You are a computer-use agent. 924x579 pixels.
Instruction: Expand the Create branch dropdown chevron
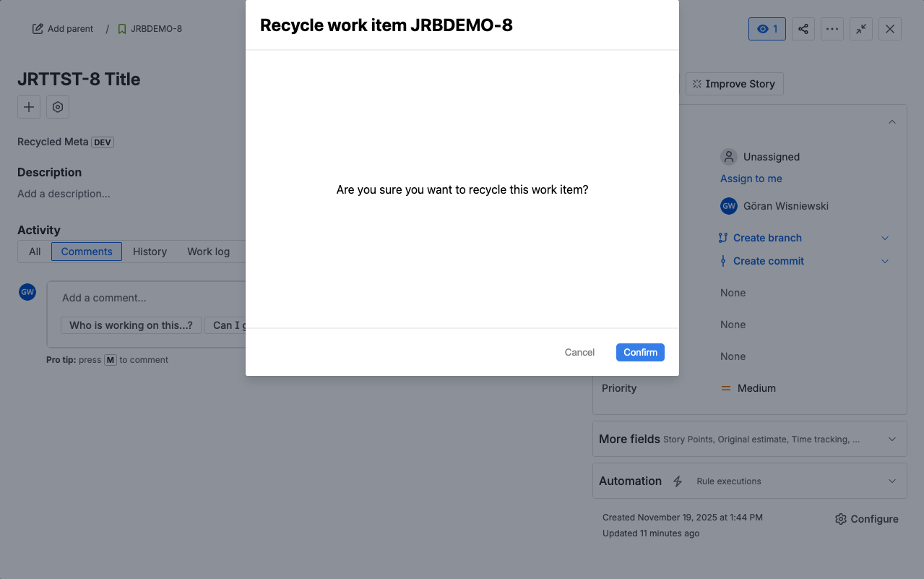coord(885,238)
